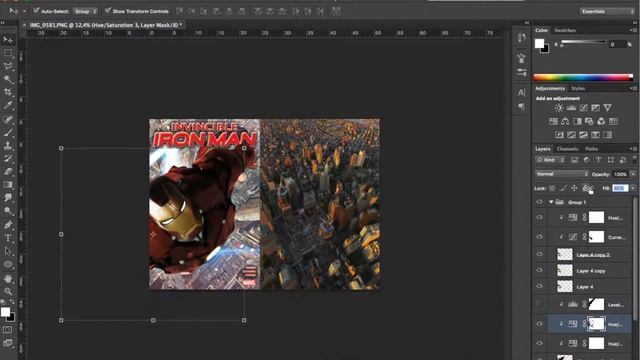Hide the Group 1 layer group
Viewport: 640px width, 360px height.
point(540,202)
